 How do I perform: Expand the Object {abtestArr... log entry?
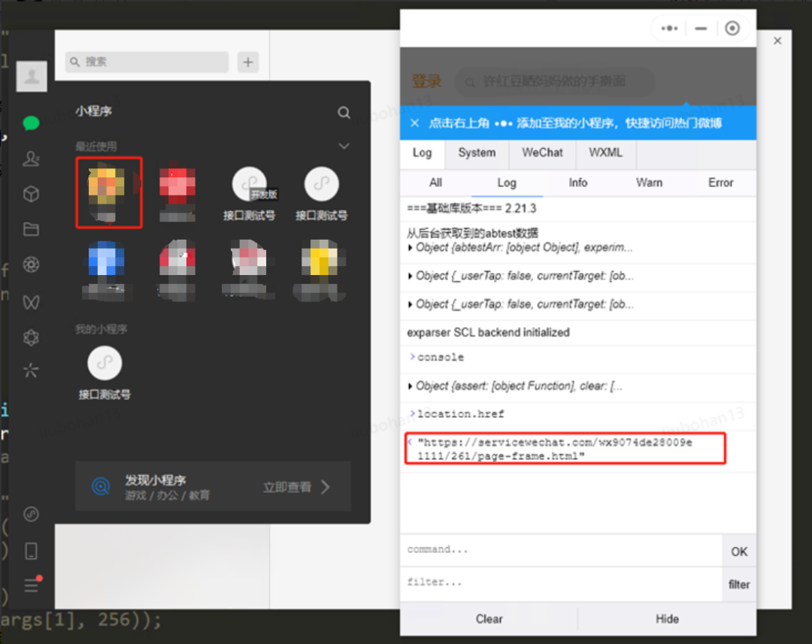[x=520, y=247]
